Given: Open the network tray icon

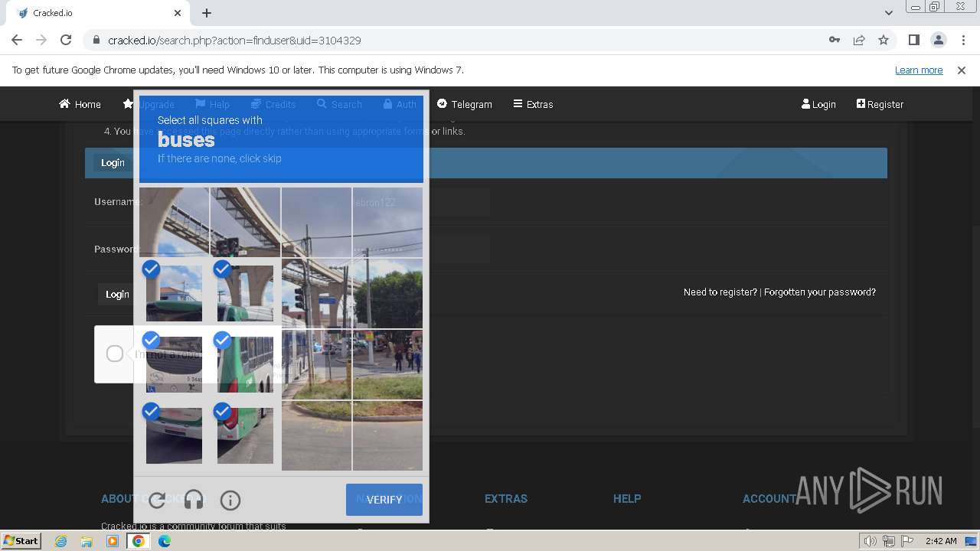Looking at the screenshot, I should pos(889,541).
